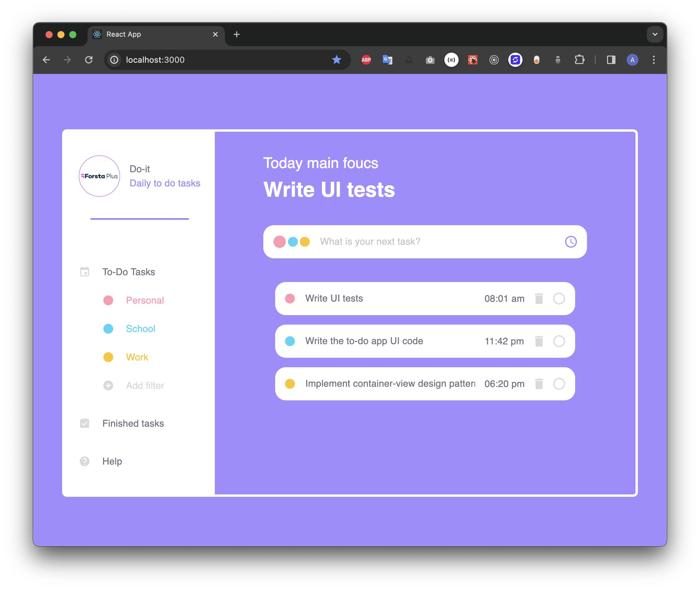Pick the pink category color in task input
The height and width of the screenshot is (590, 700).
coord(279,241)
